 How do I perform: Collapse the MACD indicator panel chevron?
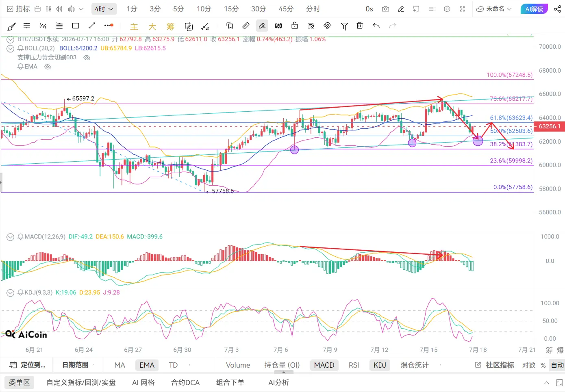point(11,237)
